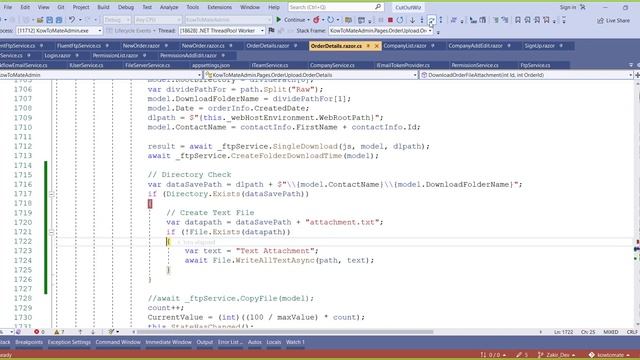This screenshot has height=360, width=640.
Task: Click the Sign in account icon
Action: 582,7
